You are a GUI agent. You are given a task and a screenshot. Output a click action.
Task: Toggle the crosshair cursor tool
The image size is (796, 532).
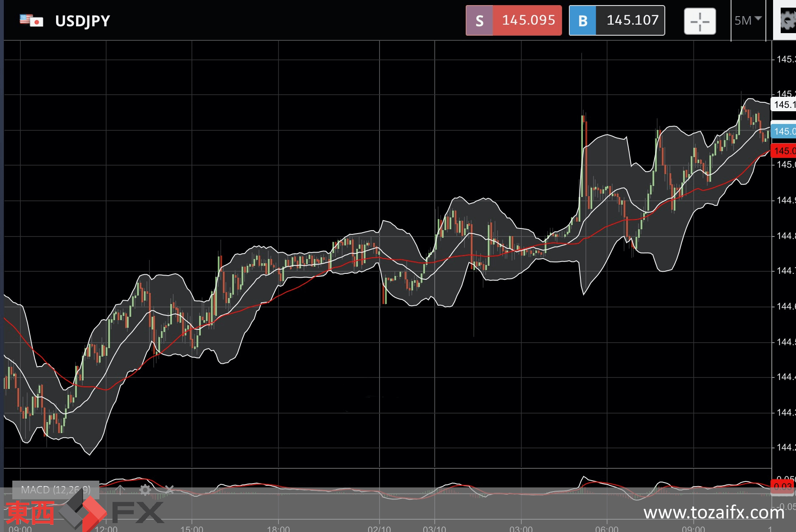(x=700, y=21)
